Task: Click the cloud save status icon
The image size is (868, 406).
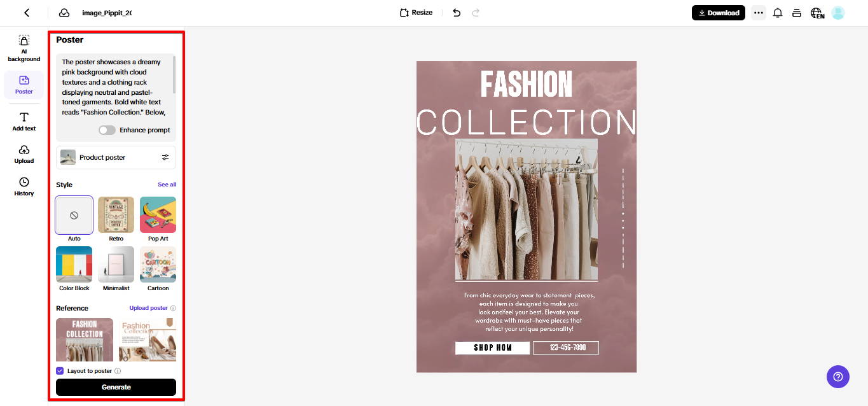Action: (64, 13)
